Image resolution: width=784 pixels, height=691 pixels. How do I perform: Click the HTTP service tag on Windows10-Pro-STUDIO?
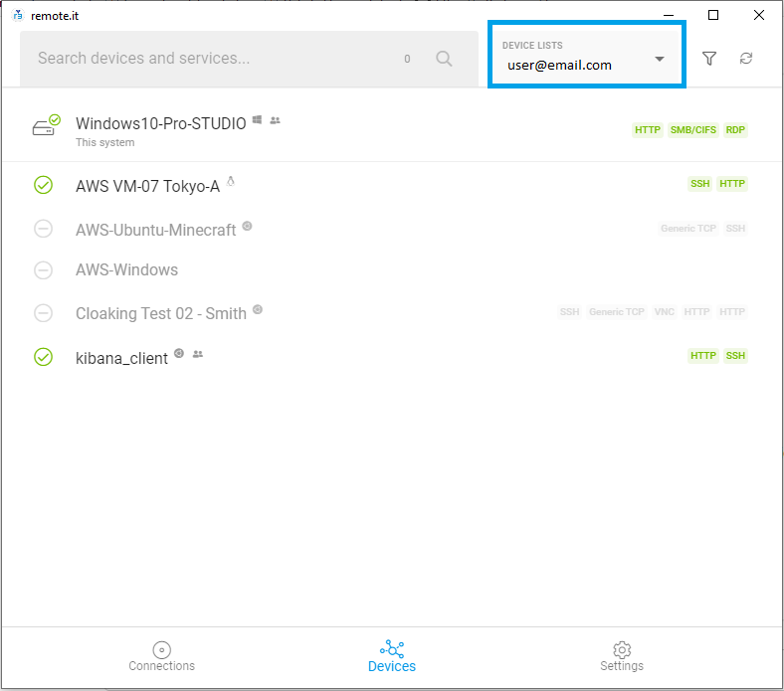click(x=648, y=130)
